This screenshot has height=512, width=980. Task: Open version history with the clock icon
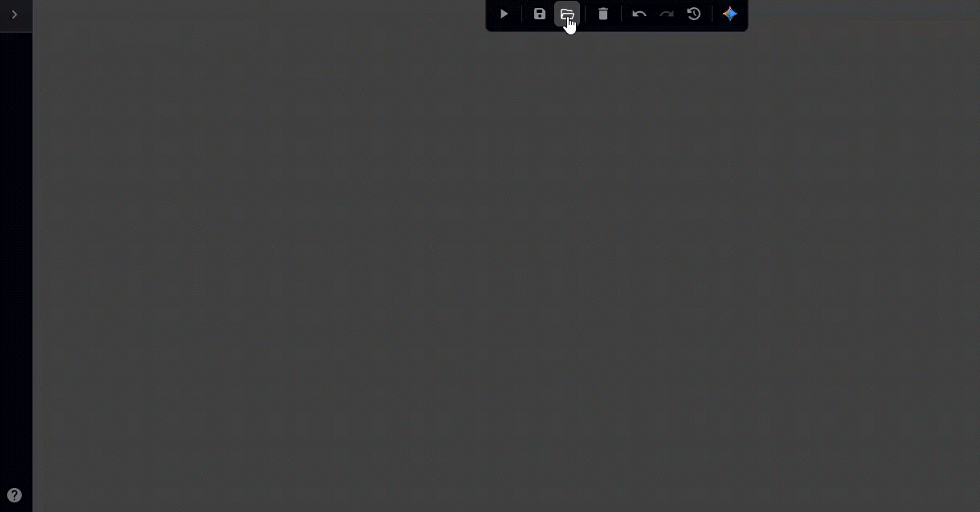pos(694,14)
